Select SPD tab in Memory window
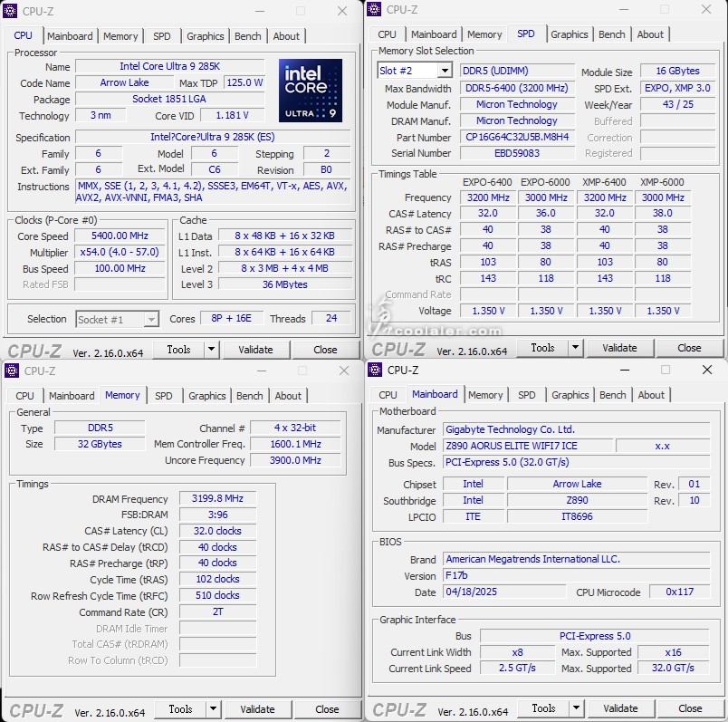This screenshot has width=728, height=722. pos(163,396)
